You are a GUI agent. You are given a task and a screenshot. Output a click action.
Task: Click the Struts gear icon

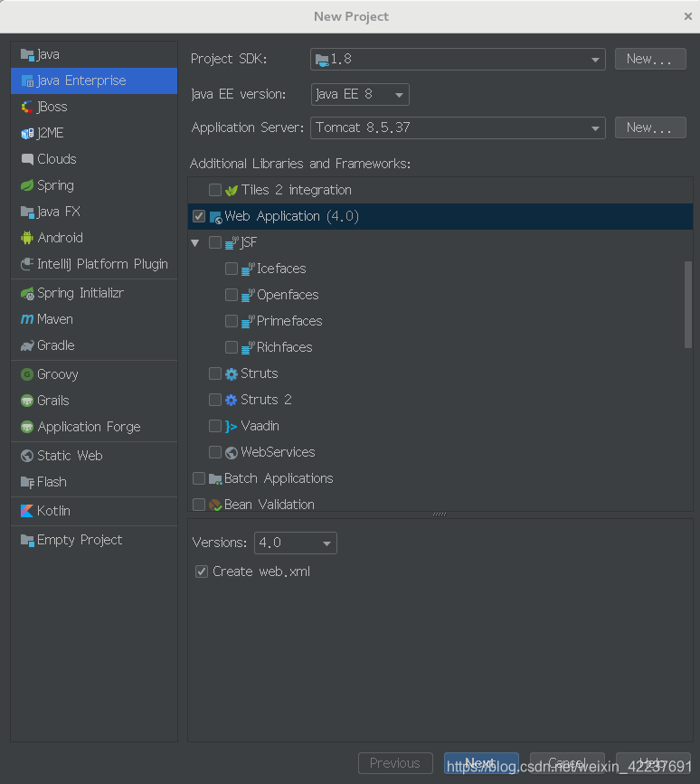click(x=231, y=374)
